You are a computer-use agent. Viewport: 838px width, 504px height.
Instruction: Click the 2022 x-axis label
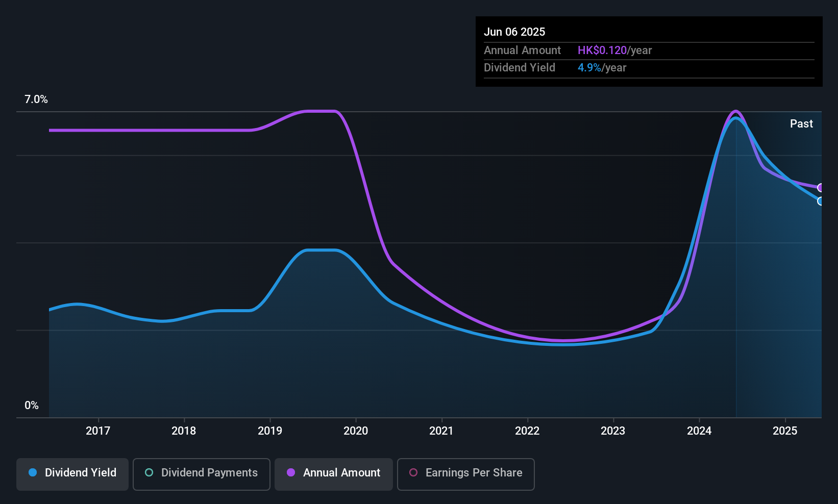click(527, 431)
